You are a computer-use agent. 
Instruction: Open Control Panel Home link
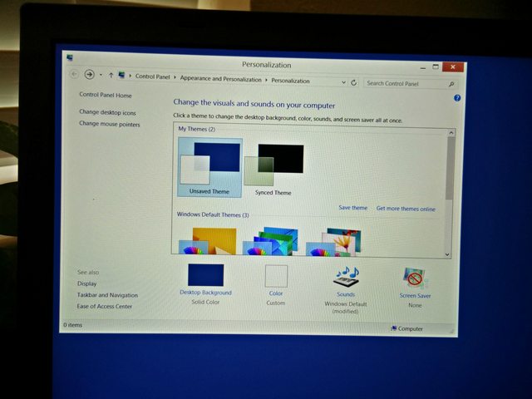106,95
